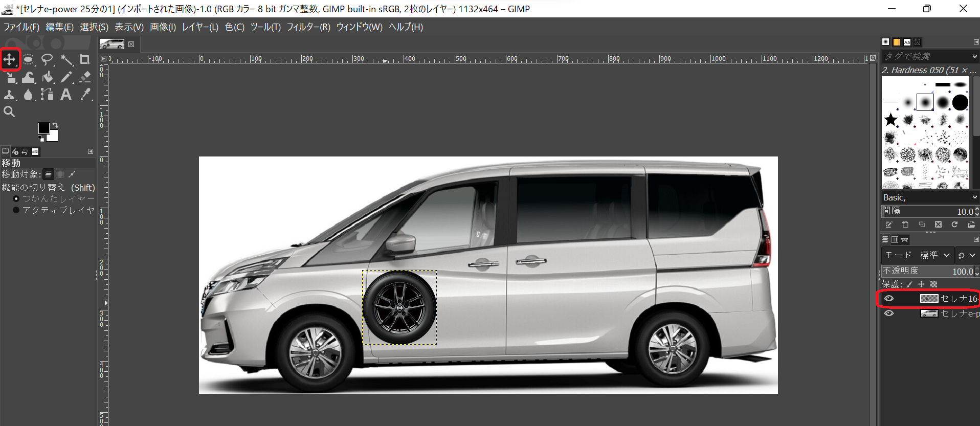
Task: Select the Free Select lasso tool
Action: (47, 60)
